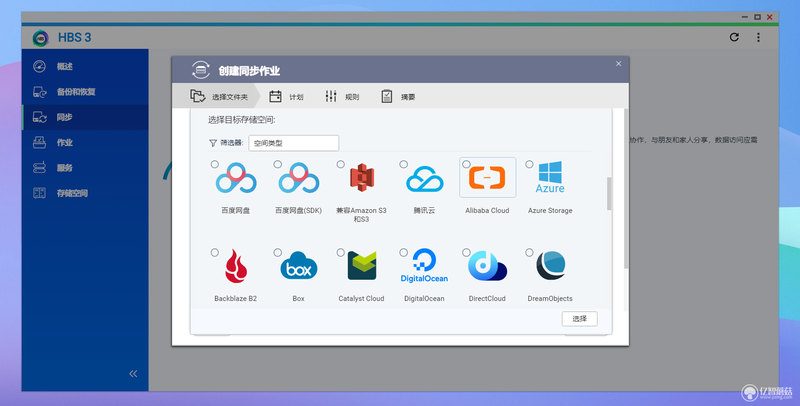The height and width of the screenshot is (406, 800).
Task: Click the 'Catalyst Cloud' label text
Action: click(x=361, y=298)
